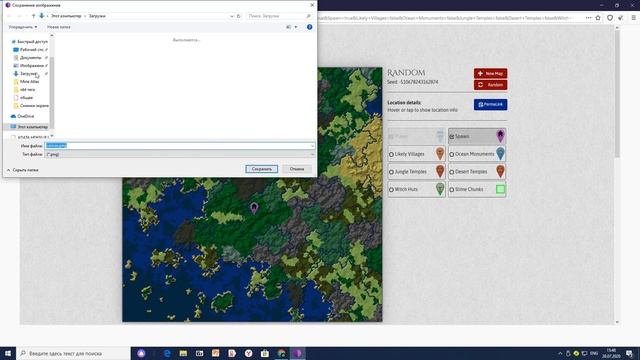Enable Witch Huts markers

pos(391,190)
